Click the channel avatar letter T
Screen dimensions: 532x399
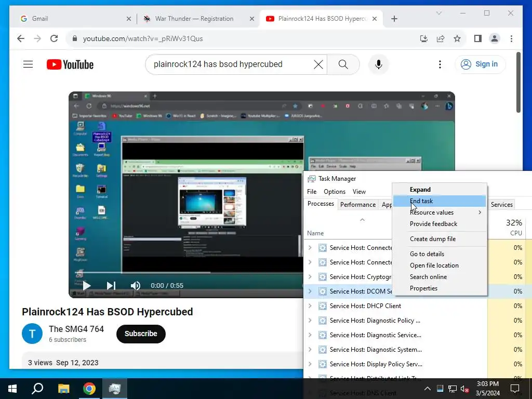point(32,334)
